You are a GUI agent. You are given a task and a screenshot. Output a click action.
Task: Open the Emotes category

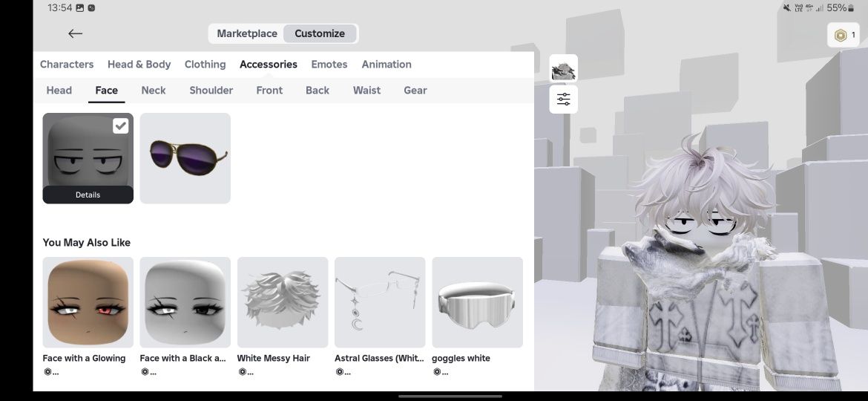coord(329,65)
